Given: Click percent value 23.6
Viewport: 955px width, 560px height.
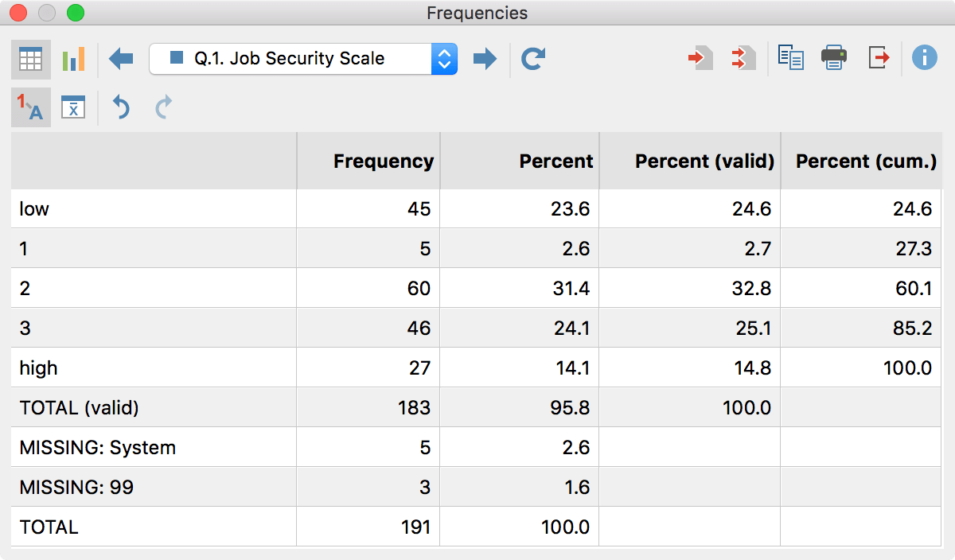Looking at the screenshot, I should 571,209.
